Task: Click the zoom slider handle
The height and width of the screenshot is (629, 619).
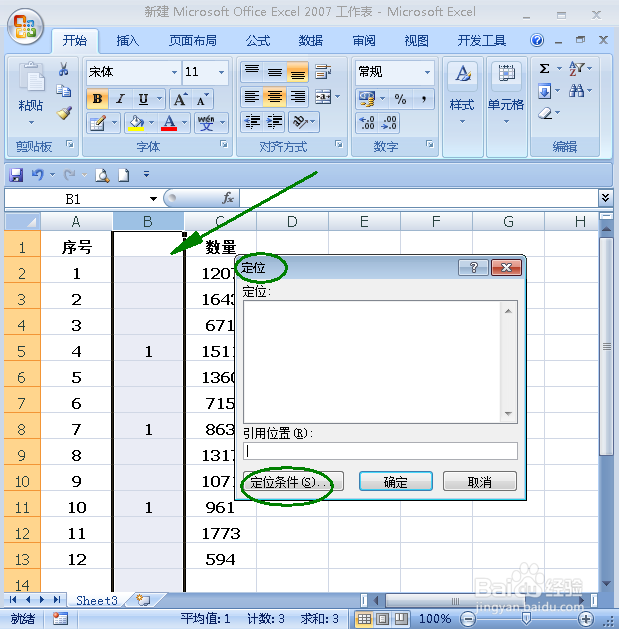Action: (x=526, y=618)
